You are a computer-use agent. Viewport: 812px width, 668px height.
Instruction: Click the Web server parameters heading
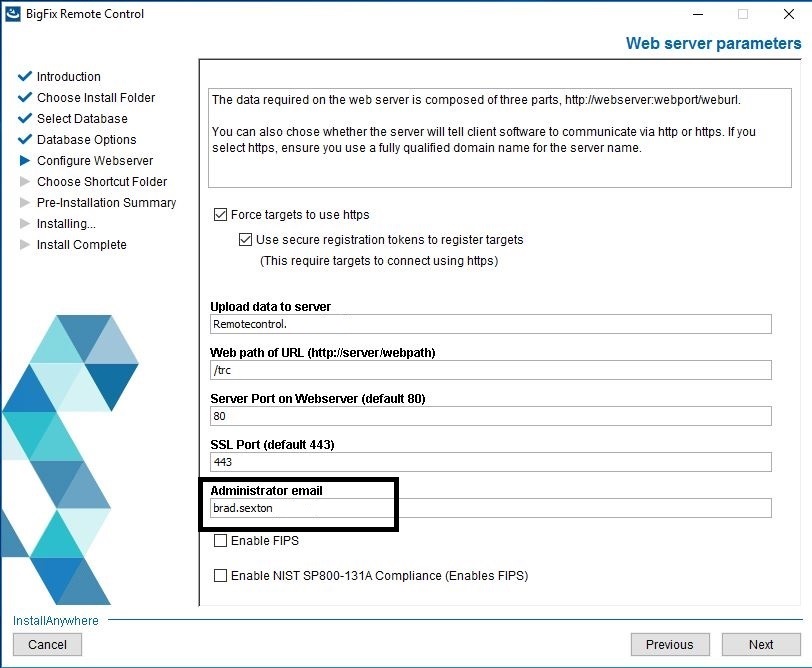point(713,43)
